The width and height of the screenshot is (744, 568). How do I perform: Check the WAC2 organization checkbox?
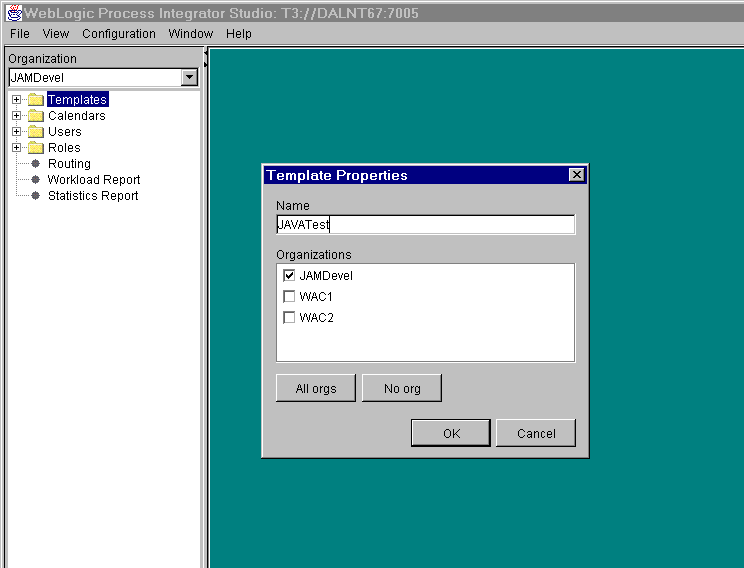pos(289,317)
